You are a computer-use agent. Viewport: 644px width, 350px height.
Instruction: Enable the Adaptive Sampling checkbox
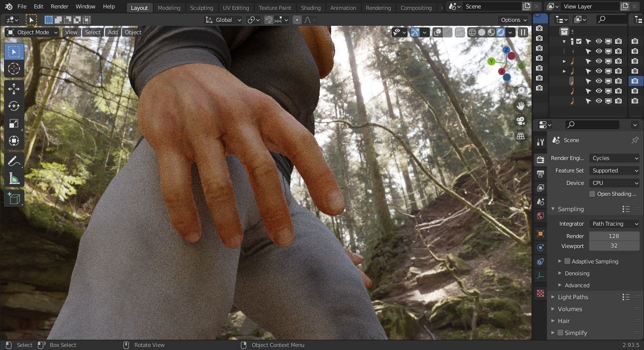point(567,261)
